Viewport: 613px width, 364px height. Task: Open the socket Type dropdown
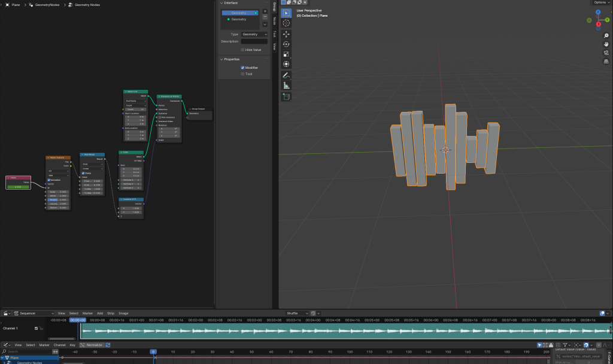click(254, 34)
